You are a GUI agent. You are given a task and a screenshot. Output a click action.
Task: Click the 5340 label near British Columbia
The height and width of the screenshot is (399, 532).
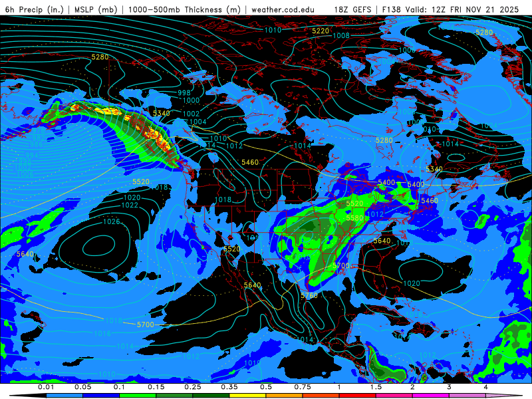coord(161,113)
